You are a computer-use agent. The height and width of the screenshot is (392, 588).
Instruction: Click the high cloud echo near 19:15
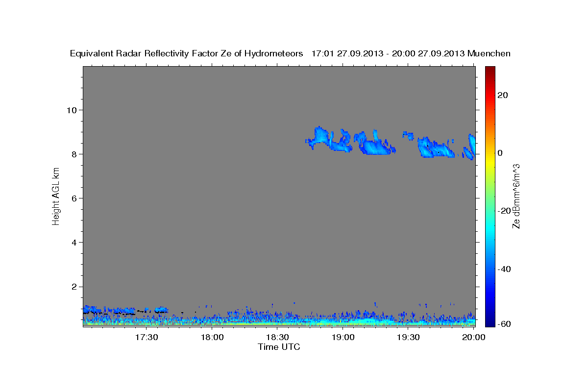point(375,144)
